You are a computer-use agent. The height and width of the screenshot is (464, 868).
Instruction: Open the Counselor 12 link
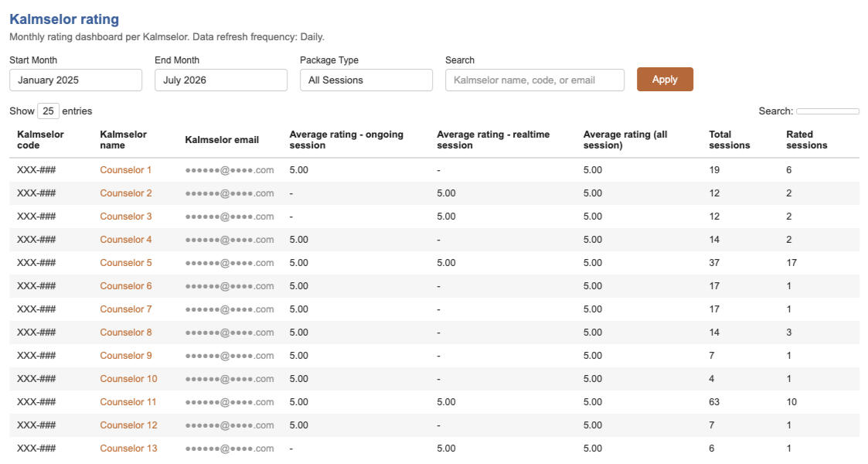coord(128,426)
